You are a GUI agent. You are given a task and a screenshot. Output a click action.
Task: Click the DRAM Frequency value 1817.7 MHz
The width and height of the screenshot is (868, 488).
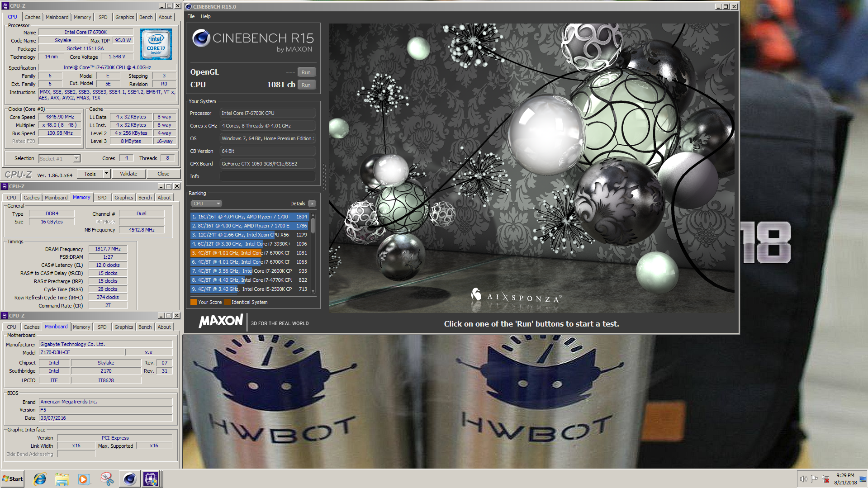coord(108,249)
